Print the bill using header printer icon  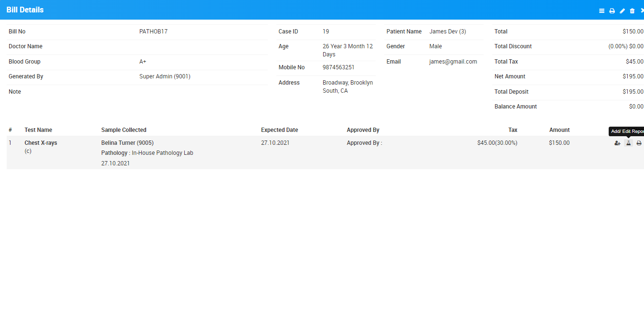[x=612, y=11]
